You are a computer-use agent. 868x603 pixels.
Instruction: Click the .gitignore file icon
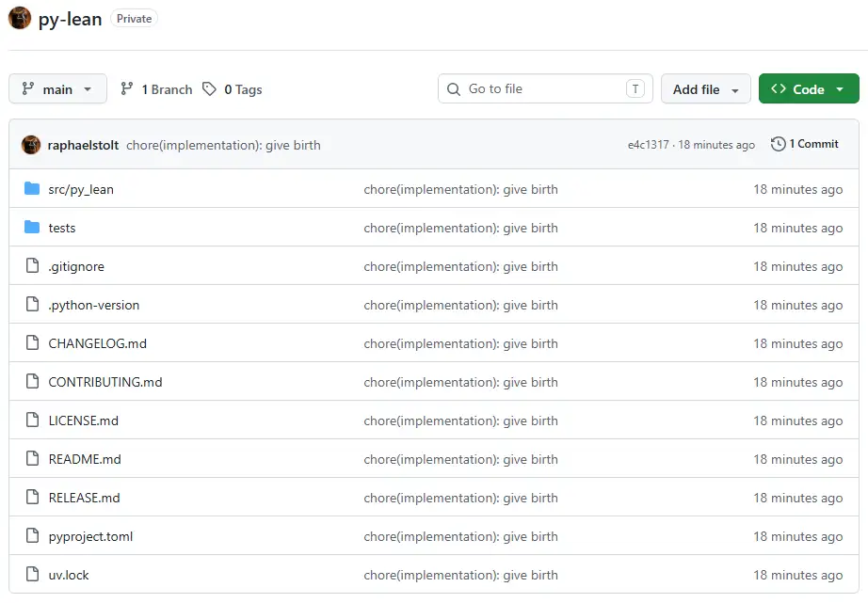pyautogui.click(x=33, y=266)
